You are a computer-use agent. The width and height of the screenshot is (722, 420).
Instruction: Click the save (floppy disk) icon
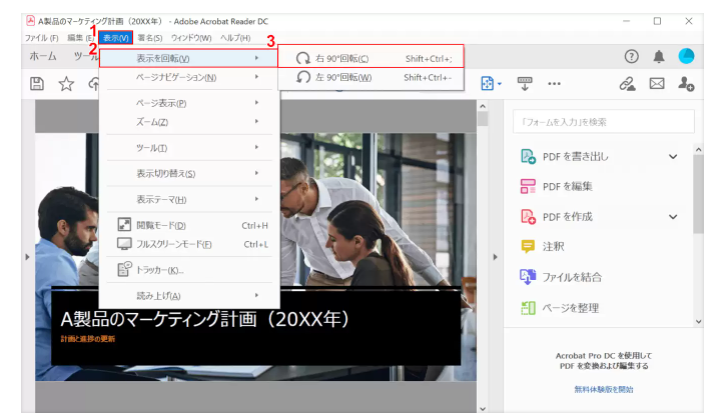[37, 84]
